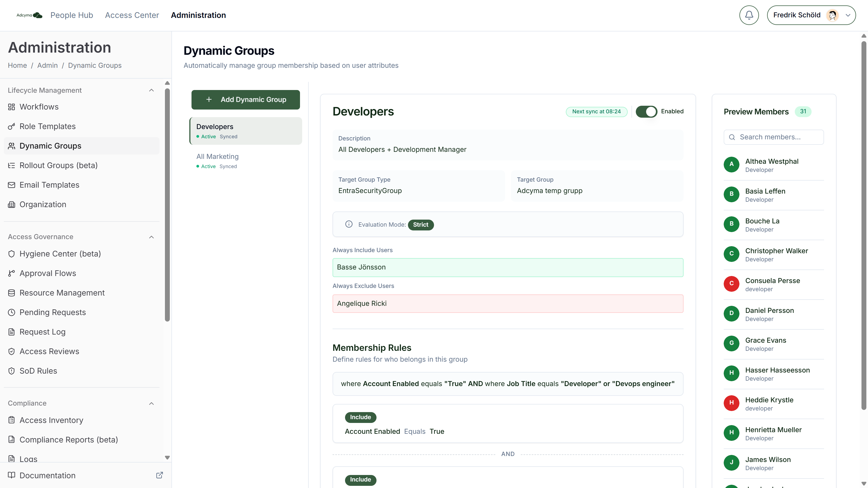Click the SoD Rules shield icon

11,371
